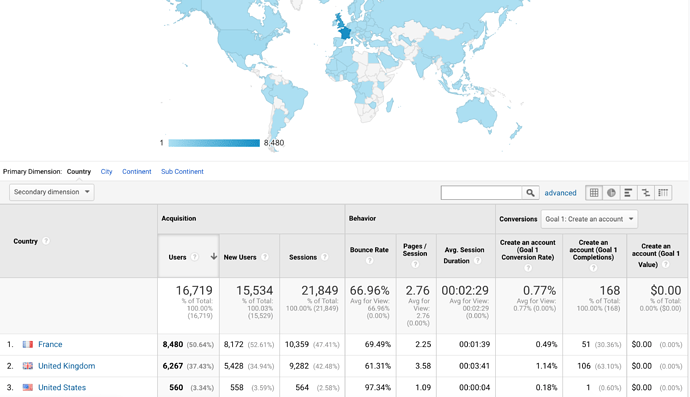
Task: Select the comparison view icon
Action: (x=646, y=193)
